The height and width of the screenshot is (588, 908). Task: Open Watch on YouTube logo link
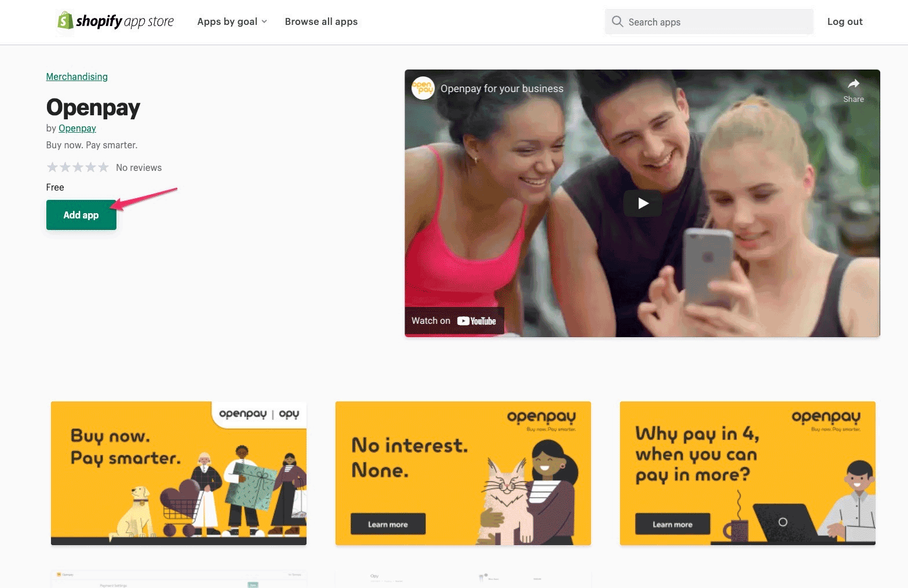click(x=476, y=321)
